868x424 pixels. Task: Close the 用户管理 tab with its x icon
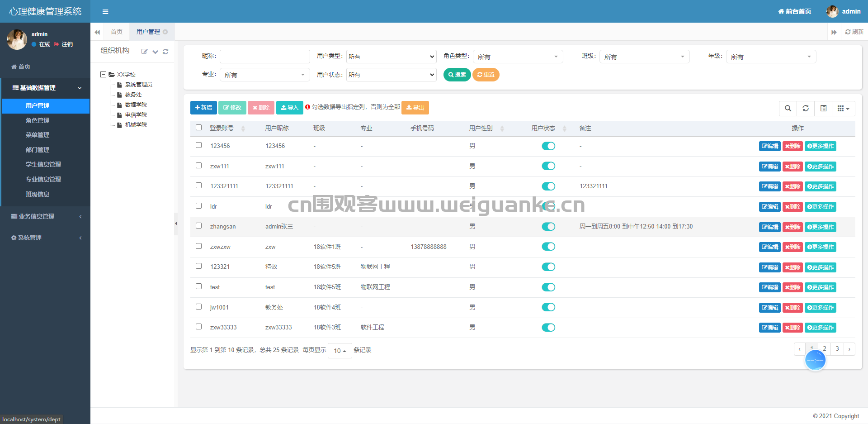165,32
